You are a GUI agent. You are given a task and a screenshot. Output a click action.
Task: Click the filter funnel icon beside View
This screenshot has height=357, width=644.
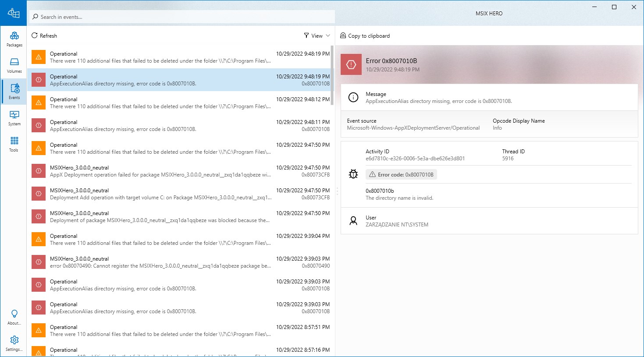306,36
